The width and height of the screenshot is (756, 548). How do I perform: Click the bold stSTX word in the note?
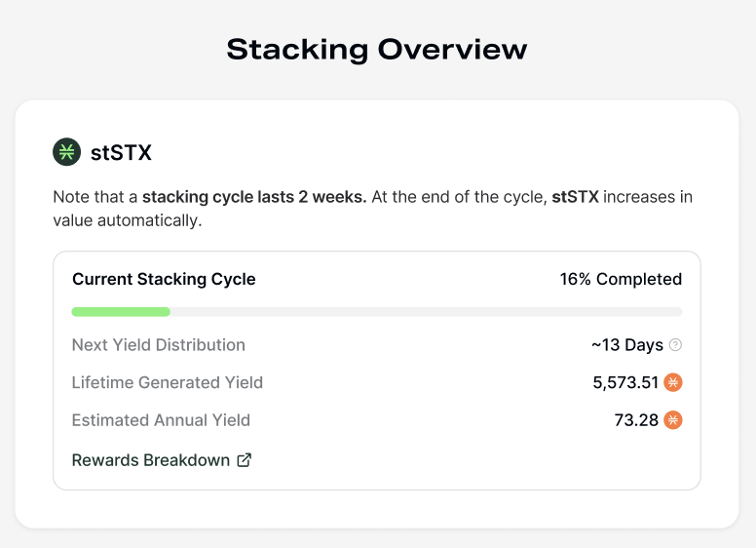tap(575, 197)
